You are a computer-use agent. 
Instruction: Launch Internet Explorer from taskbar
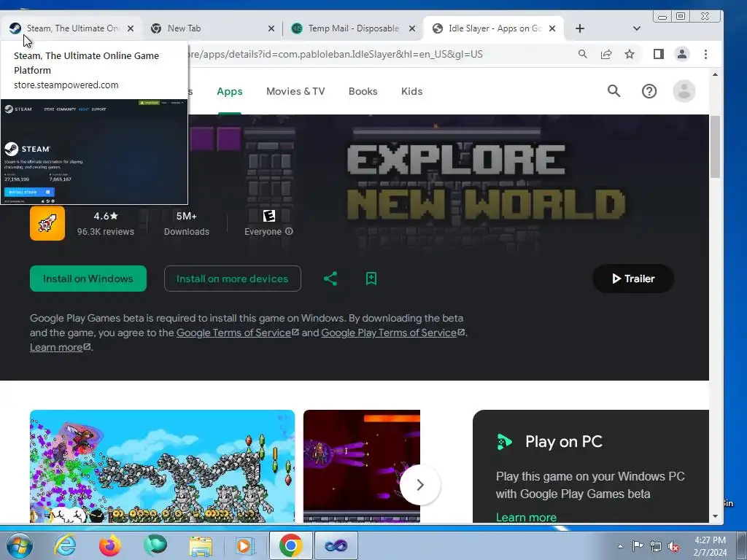(65, 545)
